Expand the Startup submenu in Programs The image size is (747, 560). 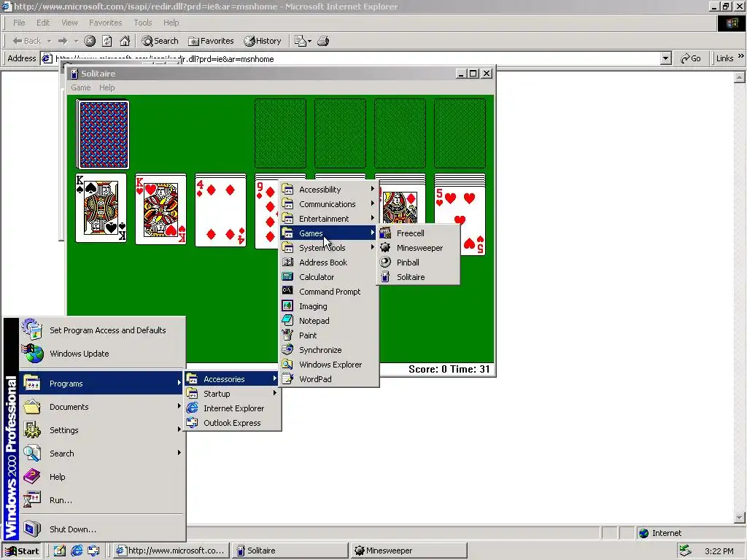click(233, 394)
